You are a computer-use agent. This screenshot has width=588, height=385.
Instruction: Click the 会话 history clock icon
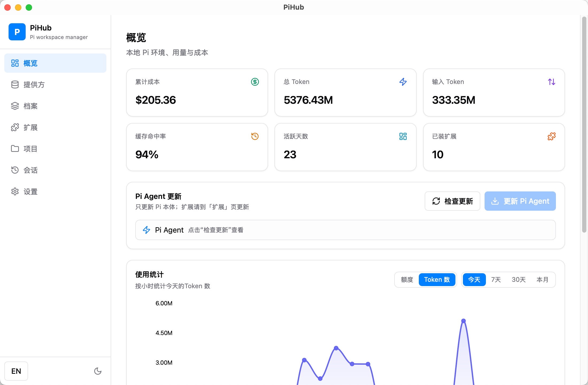coord(15,170)
